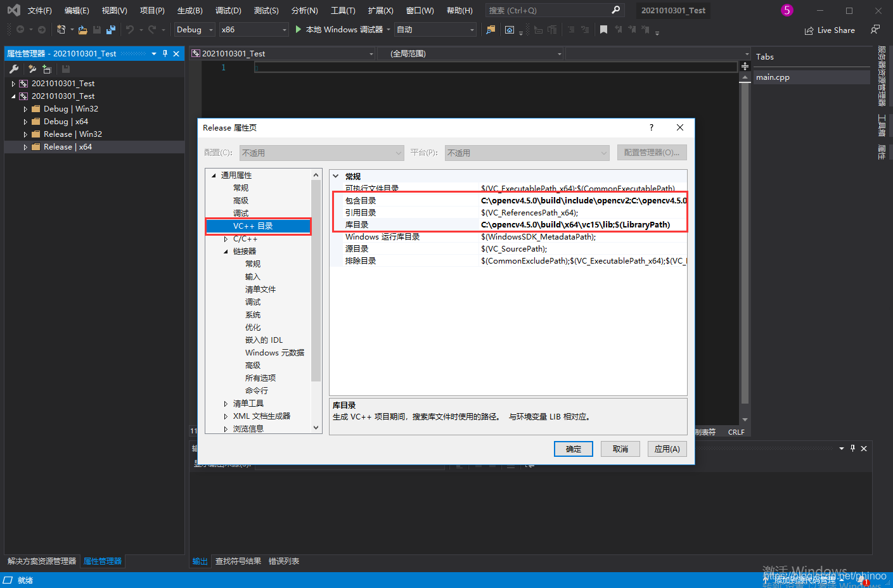Collapse the 链接器 tree node
The image size is (893, 588).
point(226,252)
